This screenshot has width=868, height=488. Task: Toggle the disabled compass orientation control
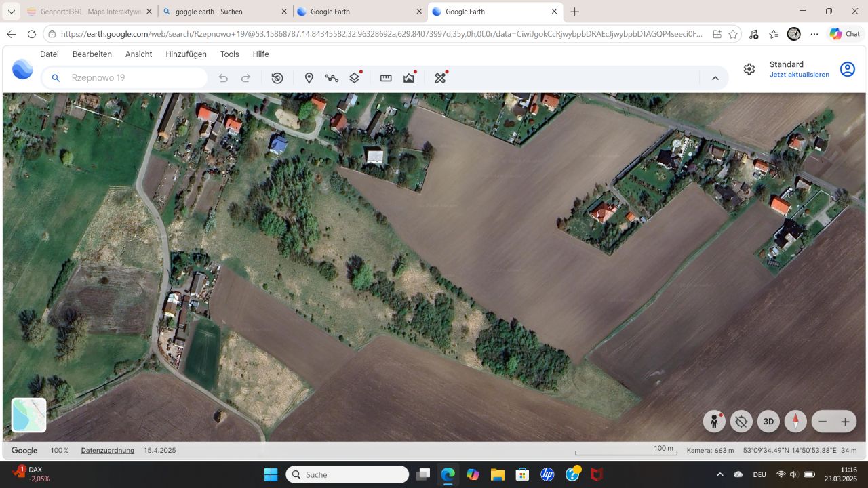click(x=741, y=421)
